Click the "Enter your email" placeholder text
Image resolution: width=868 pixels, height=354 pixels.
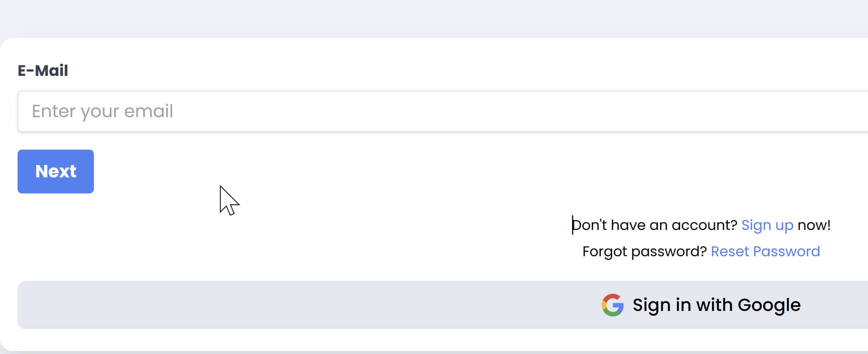102,111
